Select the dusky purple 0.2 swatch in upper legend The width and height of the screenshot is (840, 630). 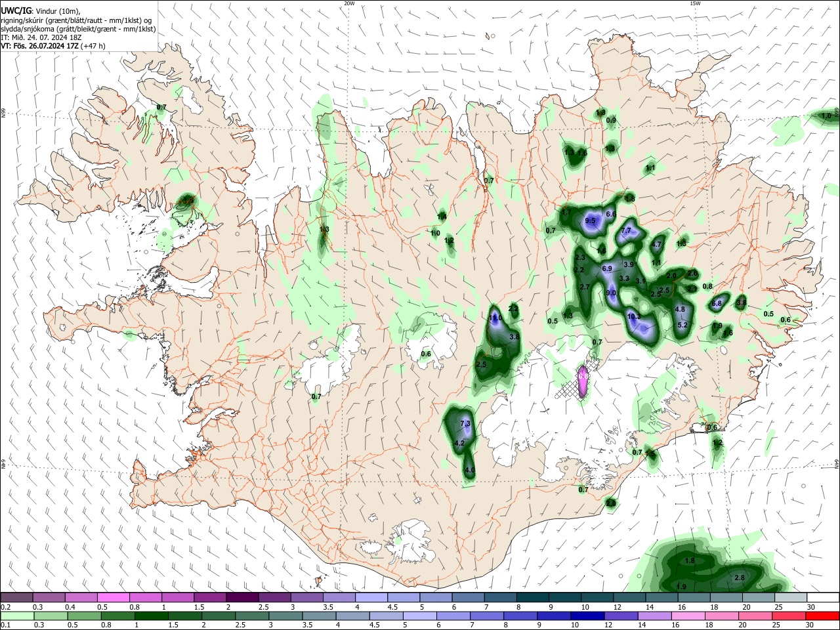[16, 598]
